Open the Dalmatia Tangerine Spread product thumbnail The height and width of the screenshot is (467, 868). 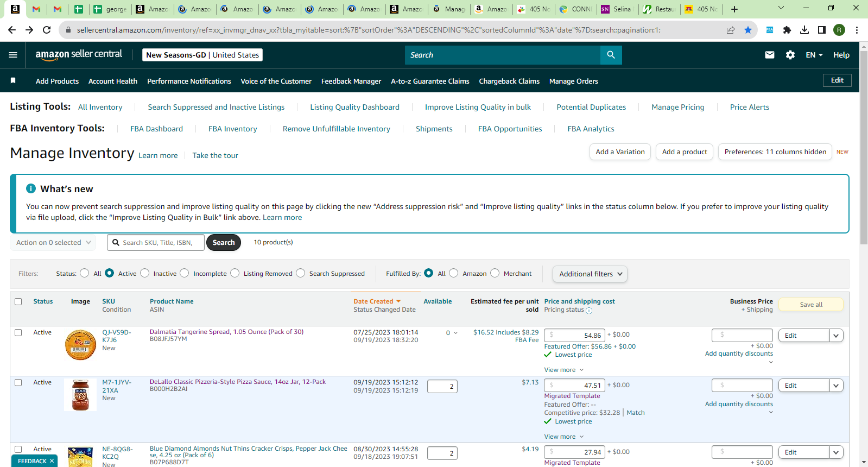[80, 345]
